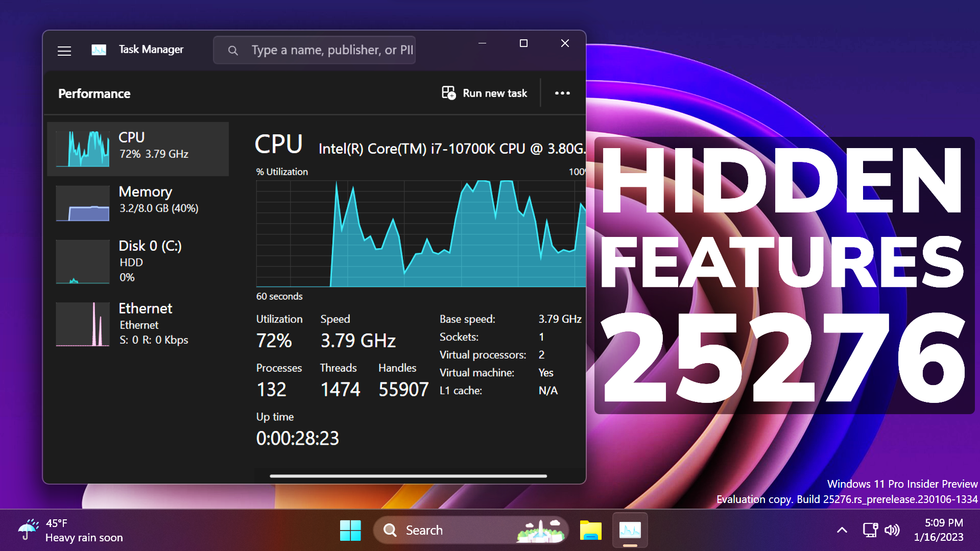
Task: Expand hidden icons in the system tray
Action: (841, 530)
